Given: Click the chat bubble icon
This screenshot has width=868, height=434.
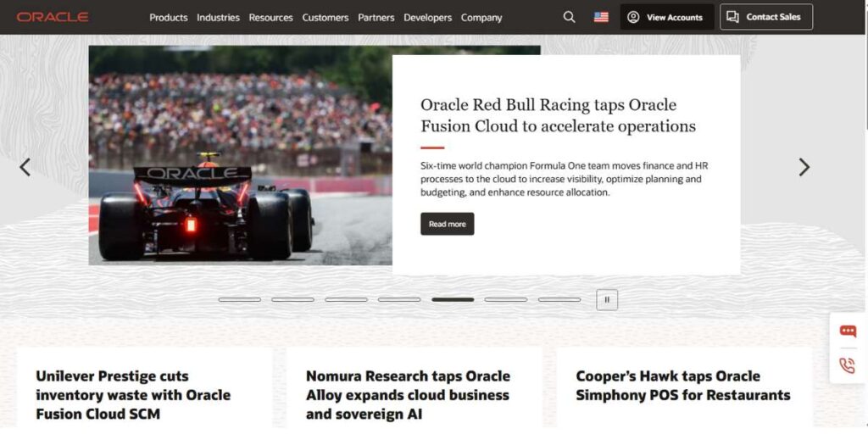Looking at the screenshot, I should coord(848,331).
